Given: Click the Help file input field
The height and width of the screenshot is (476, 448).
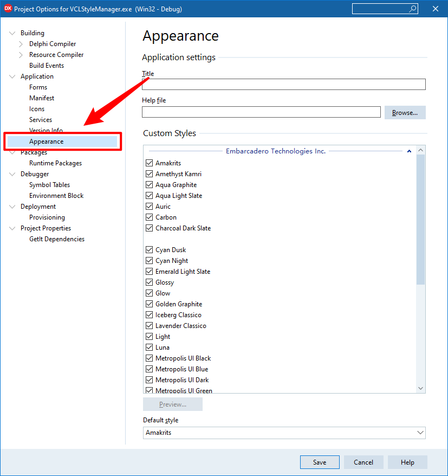Looking at the screenshot, I should 261,112.
